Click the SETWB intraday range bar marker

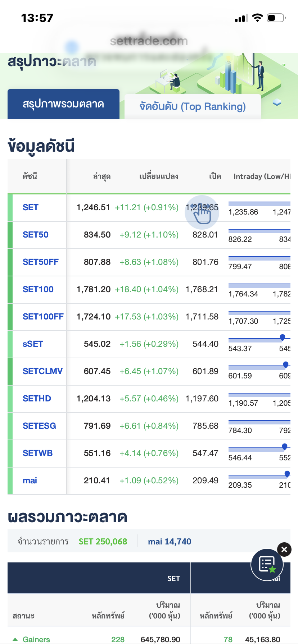tap(285, 446)
